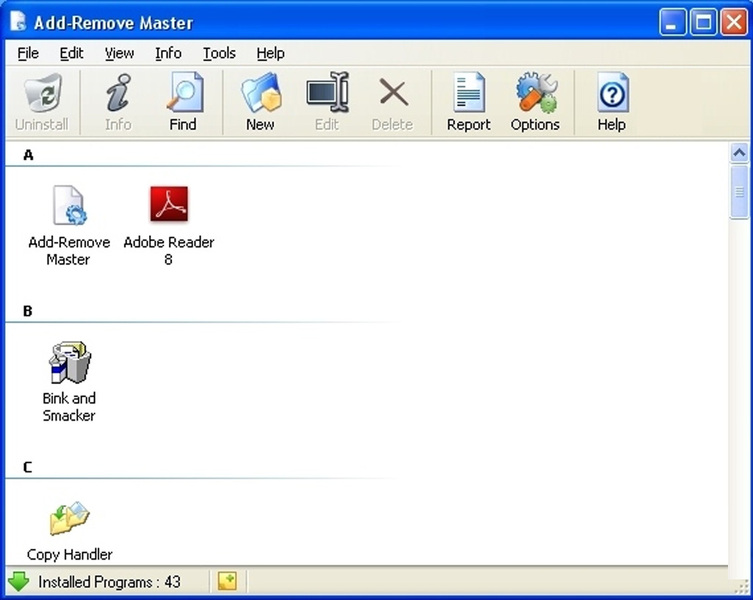Click the Uninstall toolbar icon
The width and height of the screenshot is (753, 600).
[x=42, y=102]
